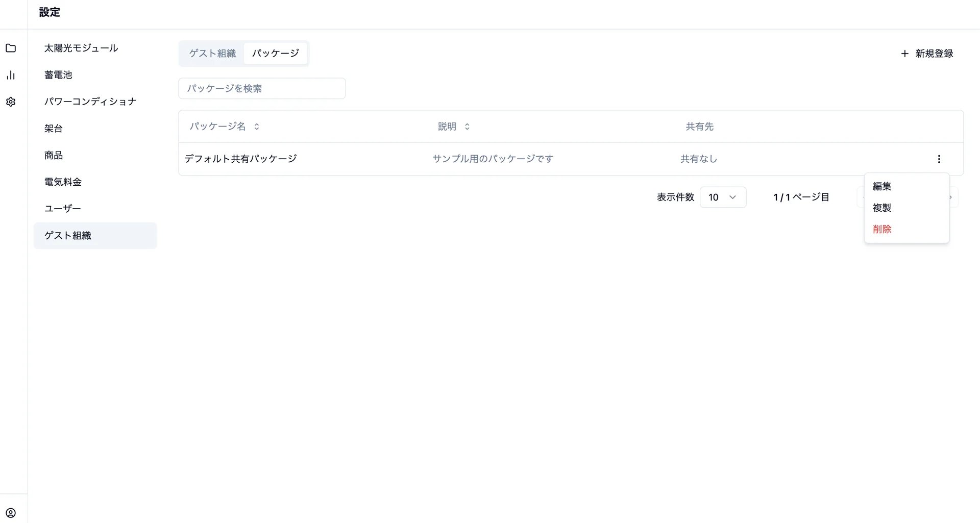Open 太陽光モジュール settings section
This screenshot has width=980, height=523.
coord(95,48)
